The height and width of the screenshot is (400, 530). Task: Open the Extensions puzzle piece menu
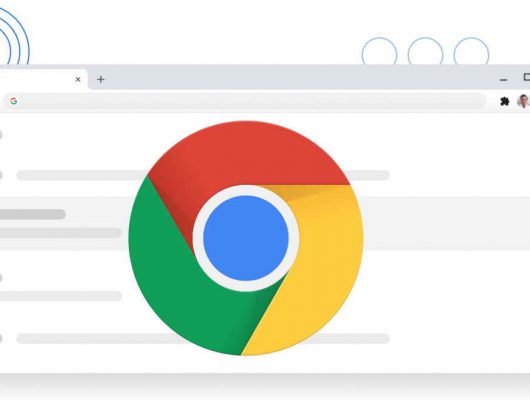coord(504,101)
